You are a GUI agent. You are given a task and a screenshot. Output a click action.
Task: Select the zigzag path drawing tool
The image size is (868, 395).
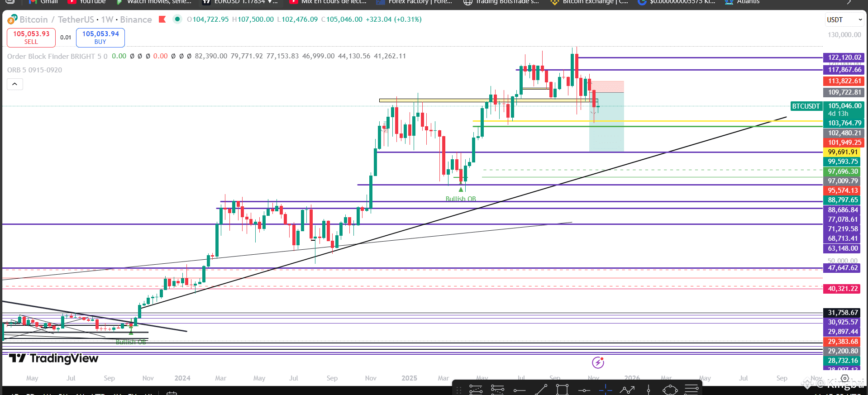click(x=627, y=390)
